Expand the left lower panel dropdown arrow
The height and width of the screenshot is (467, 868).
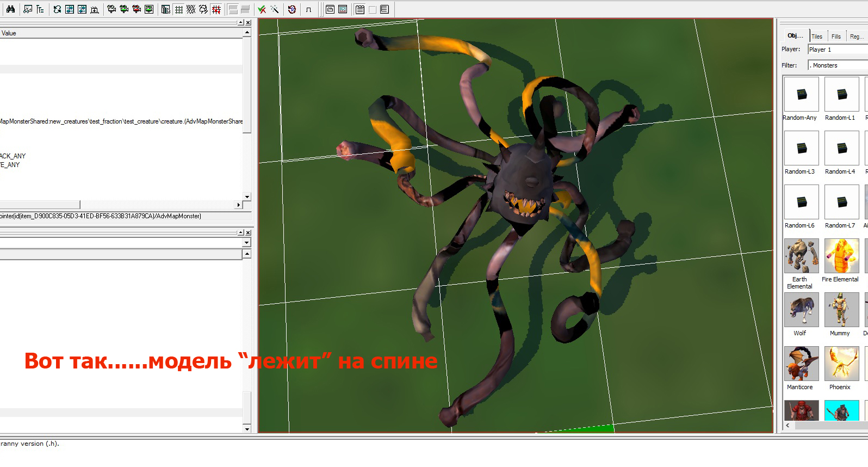(247, 243)
